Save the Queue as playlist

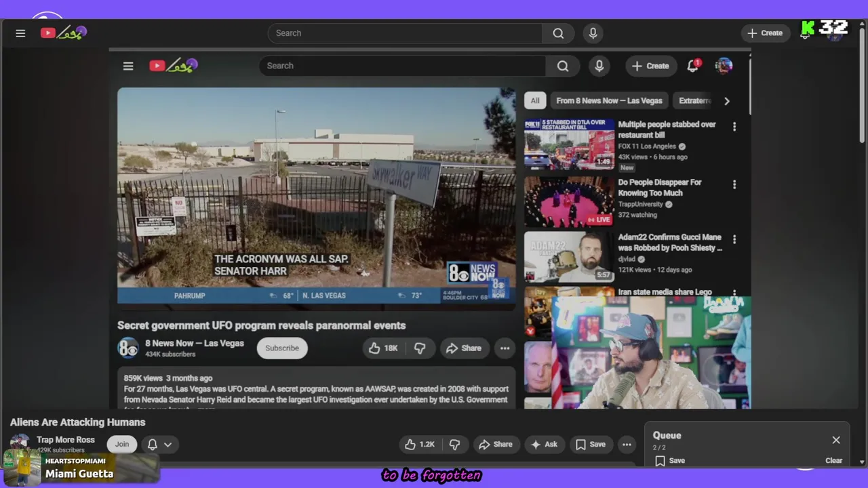(669, 461)
